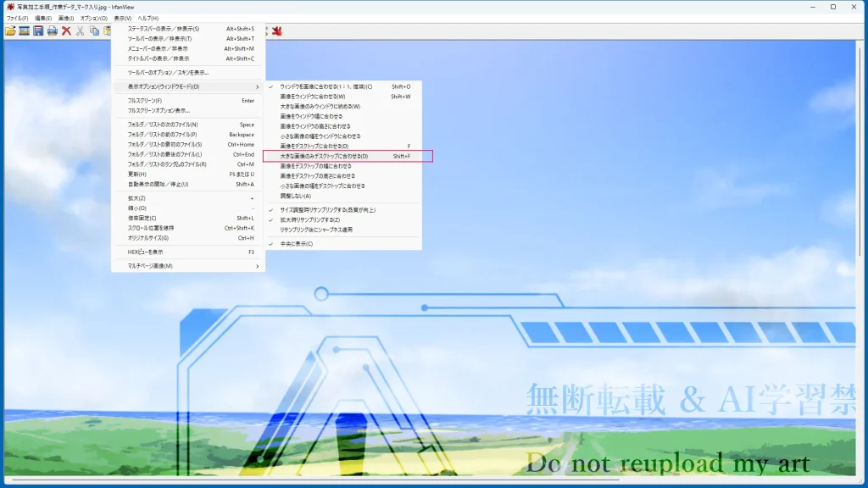Image resolution: width=868 pixels, height=488 pixels.
Task: Select 画像をウィンドウ幅に合わせる
Action: pos(342,117)
